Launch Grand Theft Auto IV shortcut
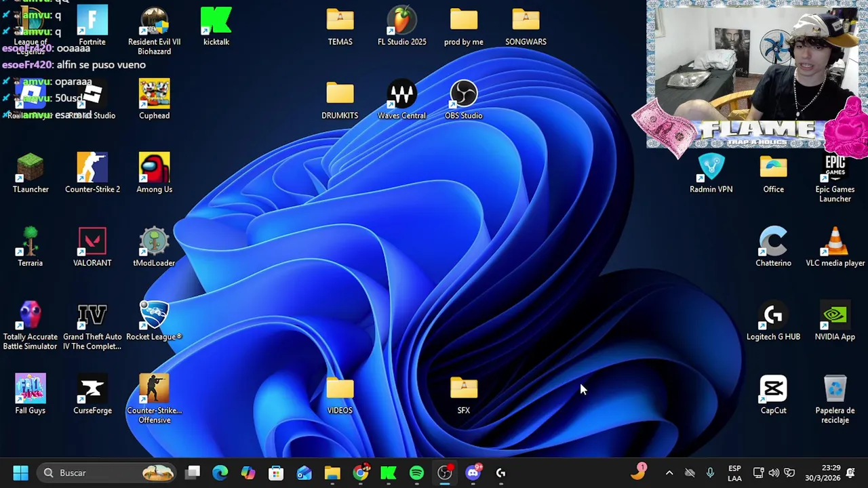 (x=92, y=325)
